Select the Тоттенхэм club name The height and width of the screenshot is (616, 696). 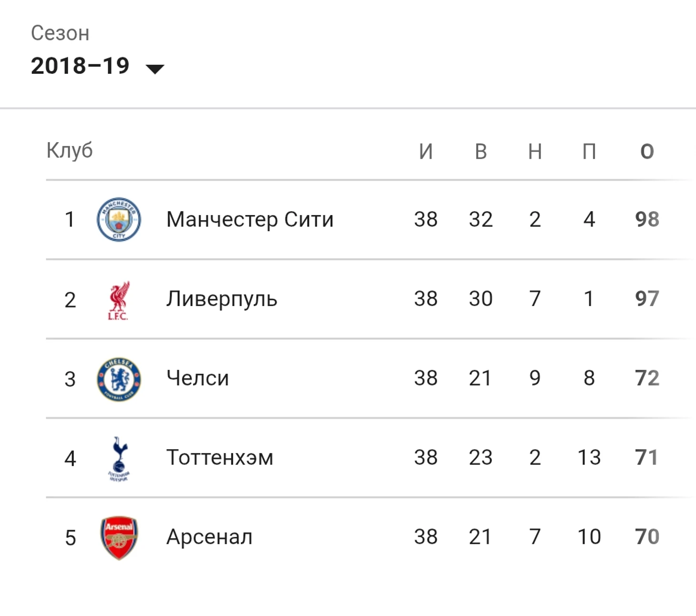[220, 458]
